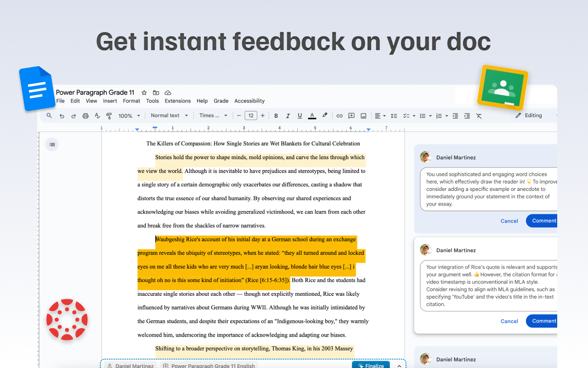Insert an image via the toolbar icon
Viewport: 588px width, 368px height.
(x=363, y=115)
